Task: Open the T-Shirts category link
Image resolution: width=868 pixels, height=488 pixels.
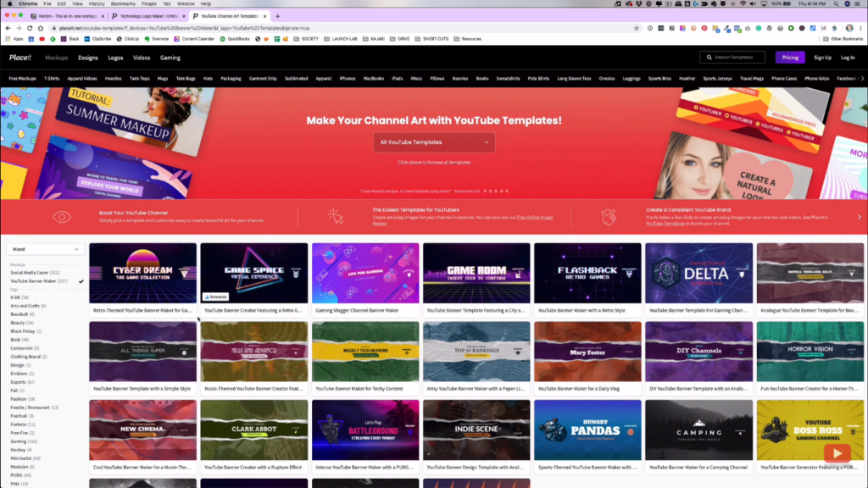Action: [x=52, y=79]
